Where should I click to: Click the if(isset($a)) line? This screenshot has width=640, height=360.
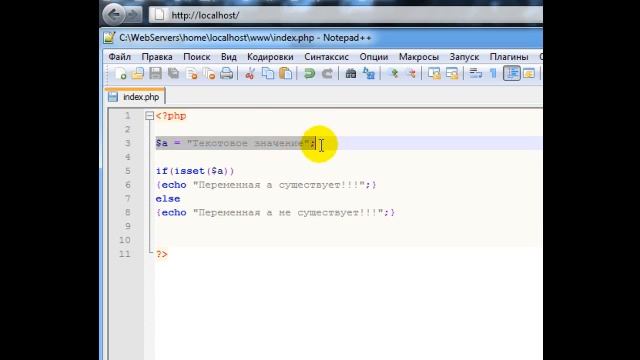click(195, 171)
